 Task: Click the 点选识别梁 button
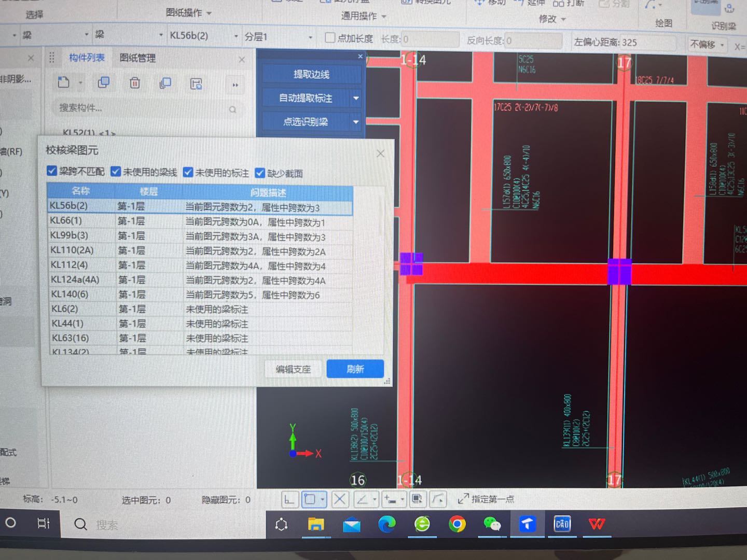click(x=306, y=122)
